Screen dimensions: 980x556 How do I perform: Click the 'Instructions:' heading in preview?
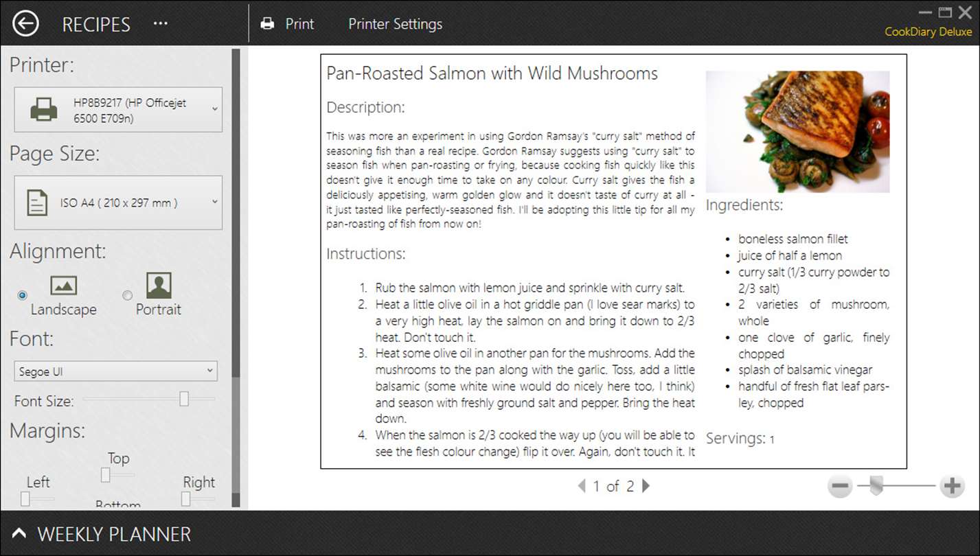click(x=366, y=254)
